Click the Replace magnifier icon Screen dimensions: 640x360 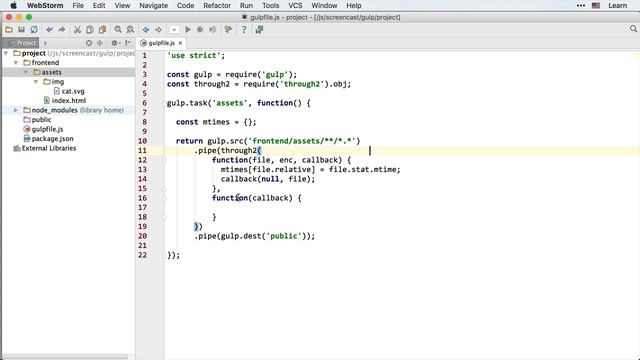point(130,30)
